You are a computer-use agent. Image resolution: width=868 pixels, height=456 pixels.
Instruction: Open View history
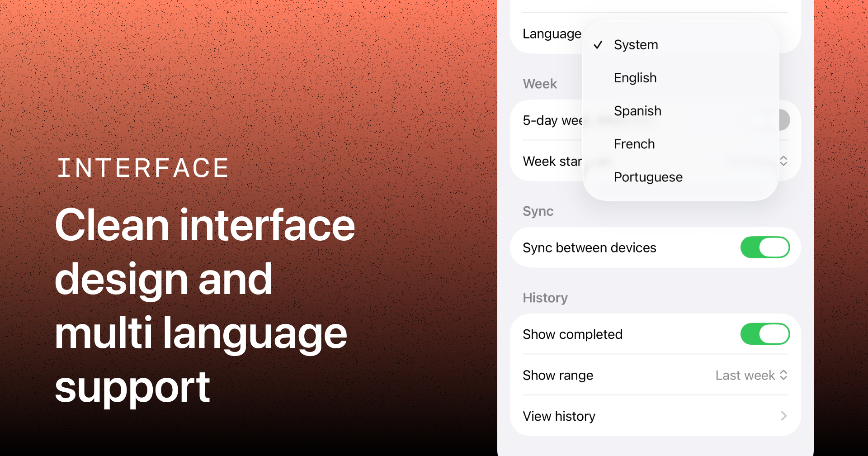[559, 416]
